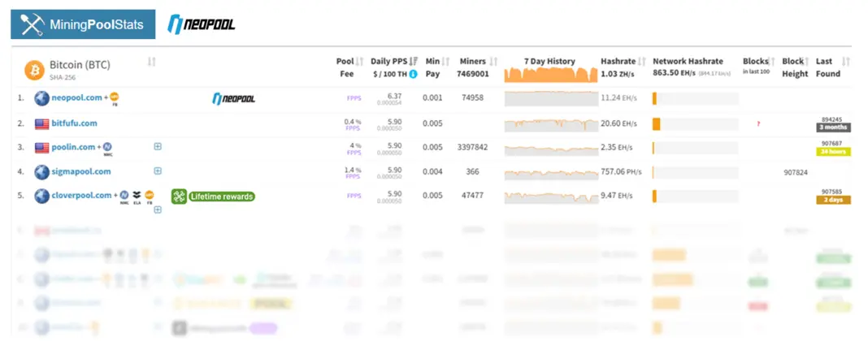Open the cloverpool.com pool link

81,195
